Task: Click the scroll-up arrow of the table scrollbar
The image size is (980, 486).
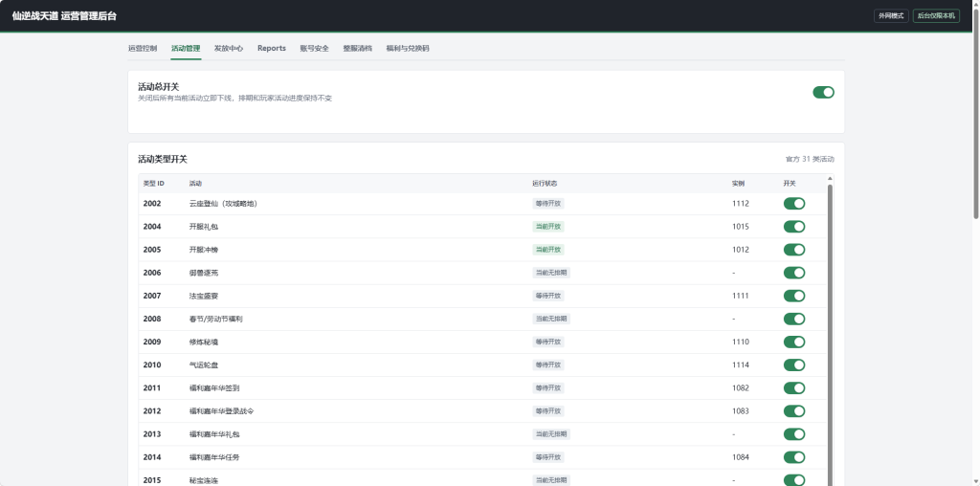Action: point(830,179)
